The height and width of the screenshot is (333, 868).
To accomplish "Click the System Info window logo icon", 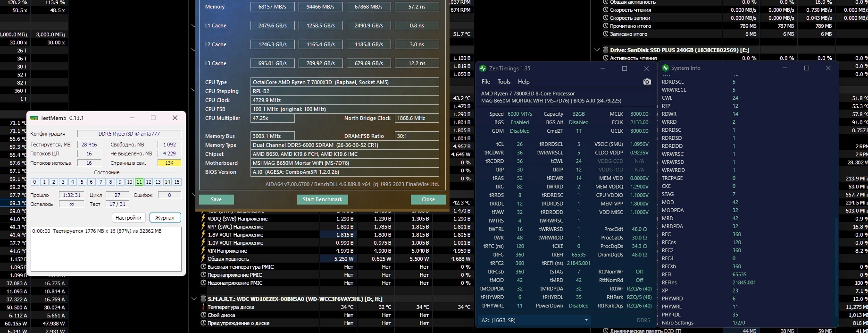I will [x=665, y=68].
